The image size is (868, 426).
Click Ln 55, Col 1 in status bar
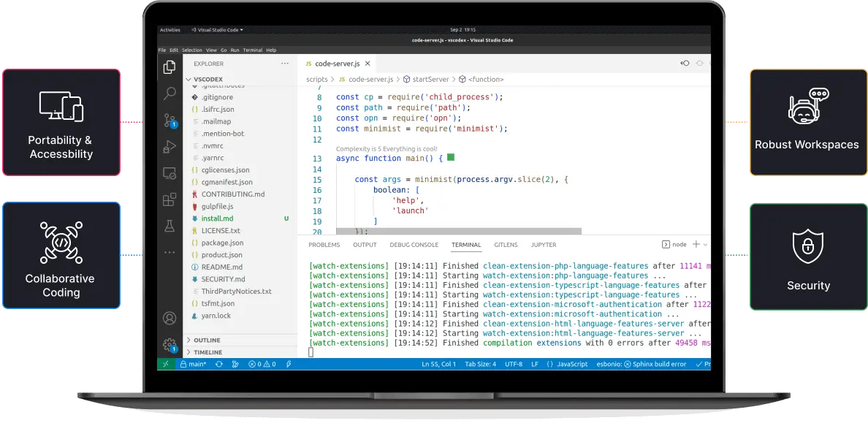(x=438, y=363)
